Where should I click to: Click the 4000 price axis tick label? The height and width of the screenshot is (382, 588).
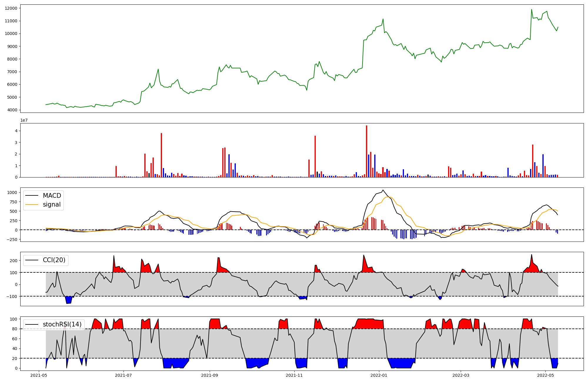click(12, 110)
